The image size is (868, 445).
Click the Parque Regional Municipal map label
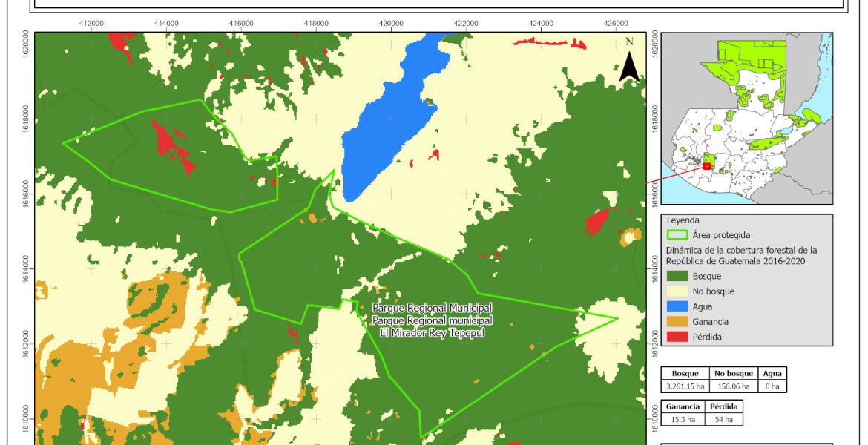(x=432, y=307)
